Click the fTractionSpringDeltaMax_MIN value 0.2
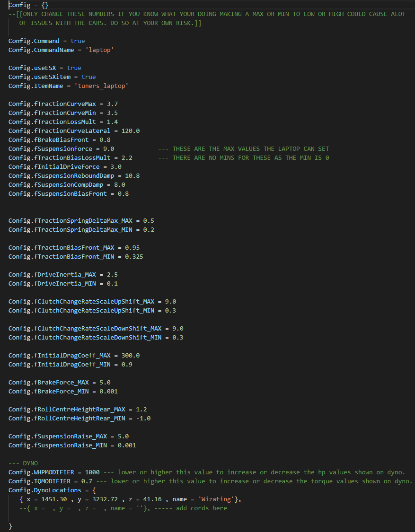The width and height of the screenshot is (415, 532). (149, 230)
